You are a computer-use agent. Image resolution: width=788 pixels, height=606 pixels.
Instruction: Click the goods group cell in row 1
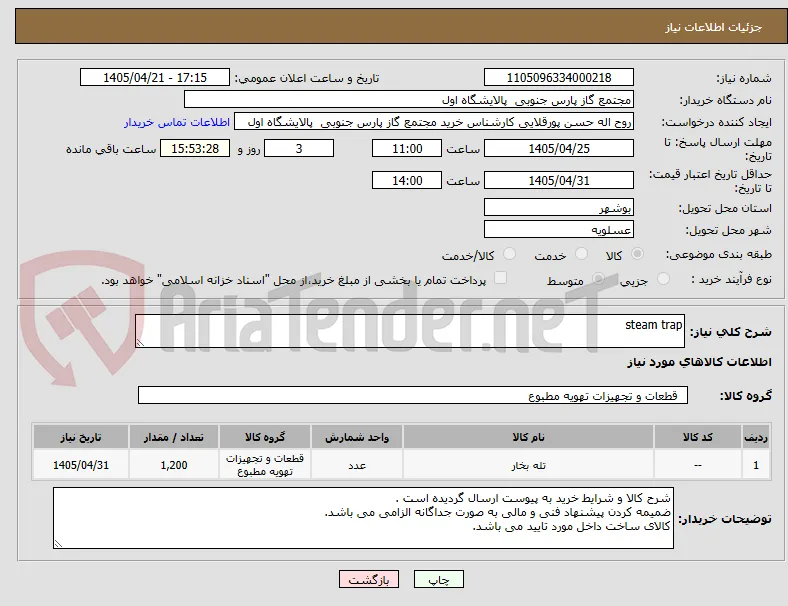[x=265, y=465]
